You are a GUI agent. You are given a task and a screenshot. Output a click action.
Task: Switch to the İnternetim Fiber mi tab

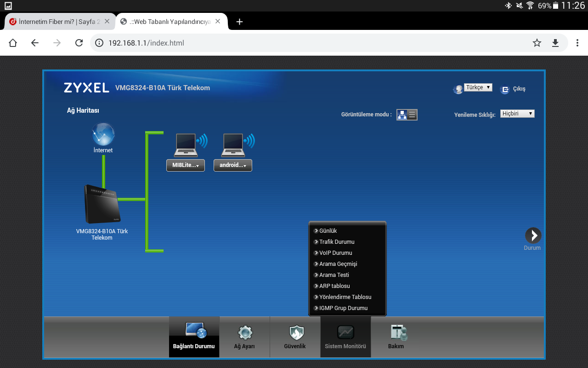(x=60, y=22)
